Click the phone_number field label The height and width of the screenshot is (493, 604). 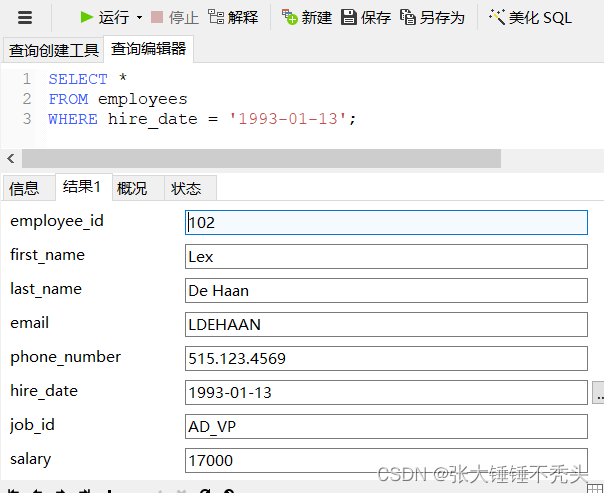pyautogui.click(x=65, y=357)
